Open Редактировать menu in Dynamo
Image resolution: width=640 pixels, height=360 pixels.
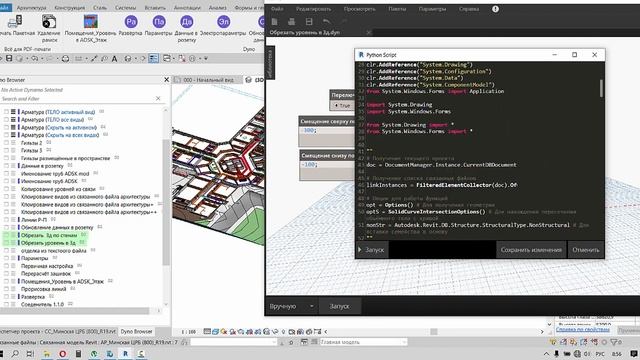pos(313,9)
